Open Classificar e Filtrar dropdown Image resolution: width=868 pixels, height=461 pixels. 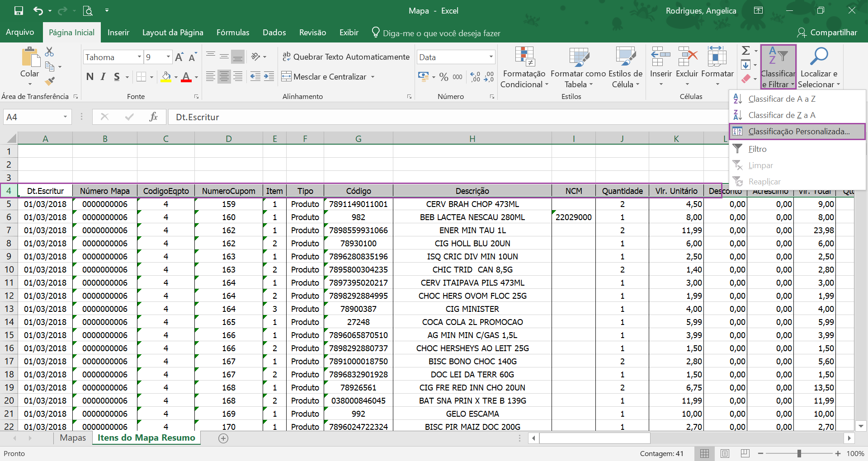(x=778, y=67)
